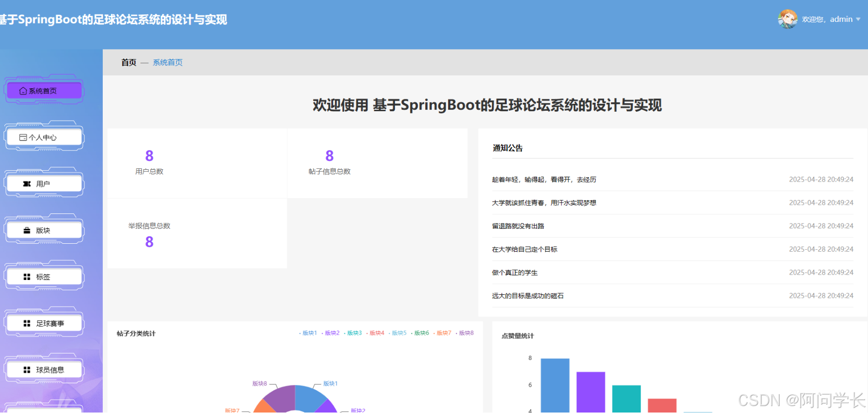Click timestamp of the 留退路就没有出路 notice
This screenshot has width=868, height=415.
pos(821,226)
